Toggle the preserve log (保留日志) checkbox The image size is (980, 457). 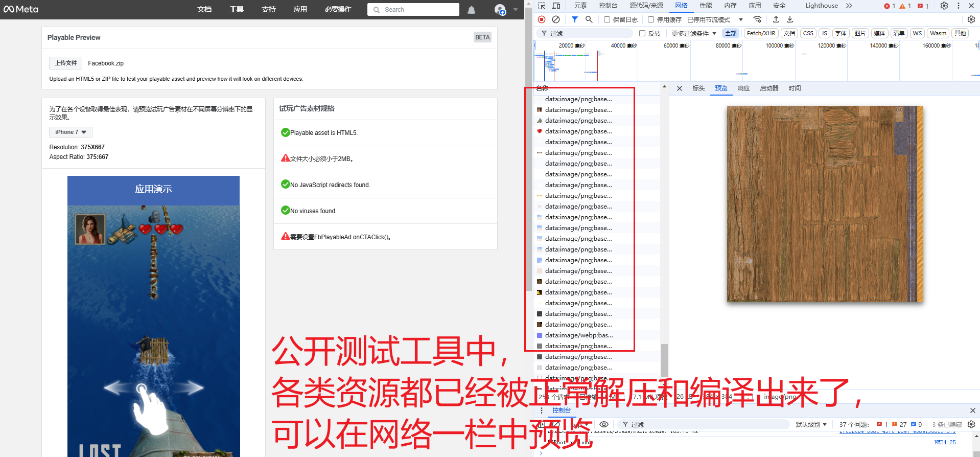607,19
